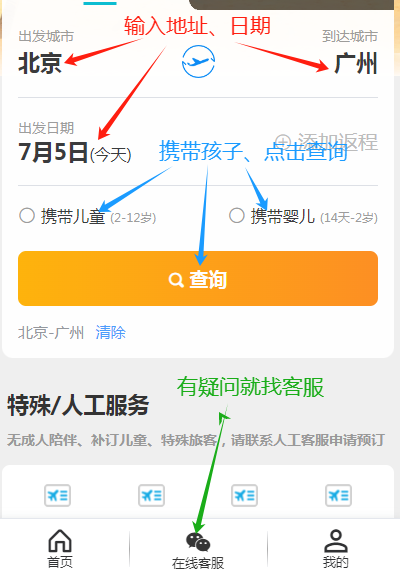Click the 特殊/人工服务 heading
Viewport: 400px width, 582px height.
[x=78, y=405]
